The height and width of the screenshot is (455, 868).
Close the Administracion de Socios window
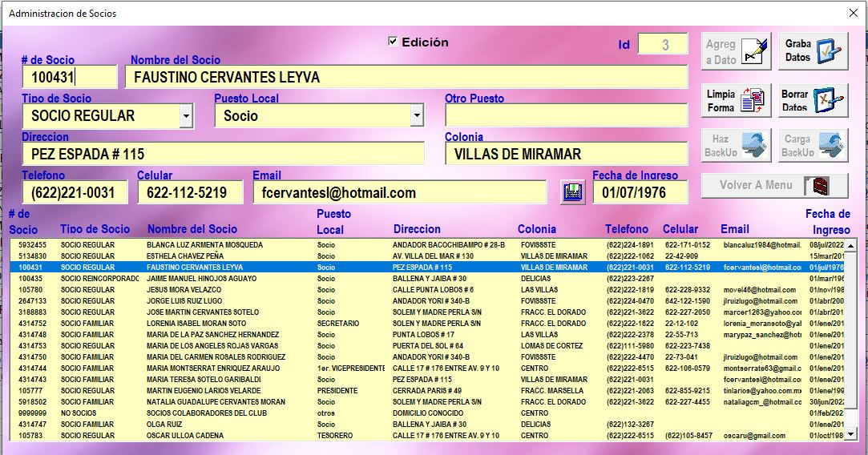[x=853, y=14]
